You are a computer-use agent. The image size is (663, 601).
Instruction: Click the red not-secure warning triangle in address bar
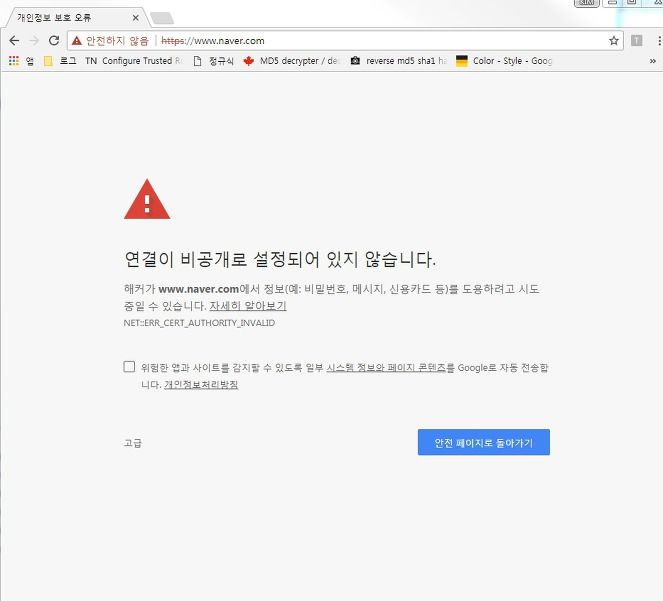(77, 41)
